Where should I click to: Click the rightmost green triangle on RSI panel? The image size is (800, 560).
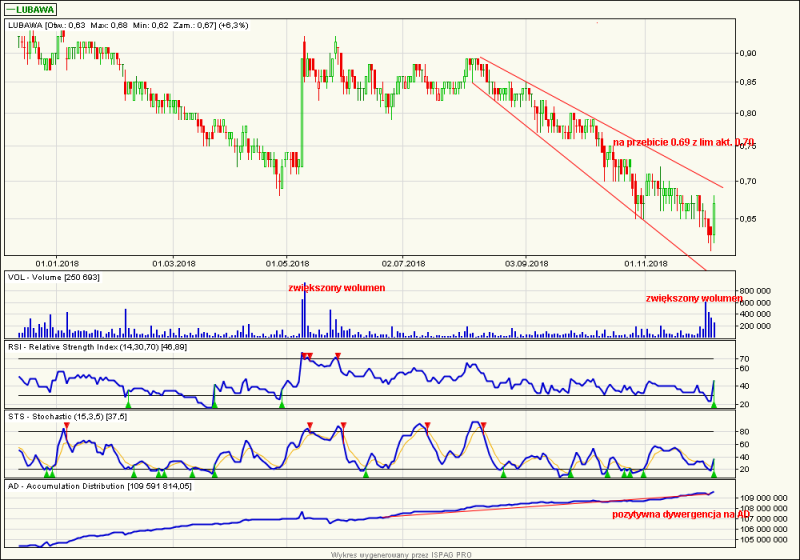pyautogui.click(x=712, y=402)
